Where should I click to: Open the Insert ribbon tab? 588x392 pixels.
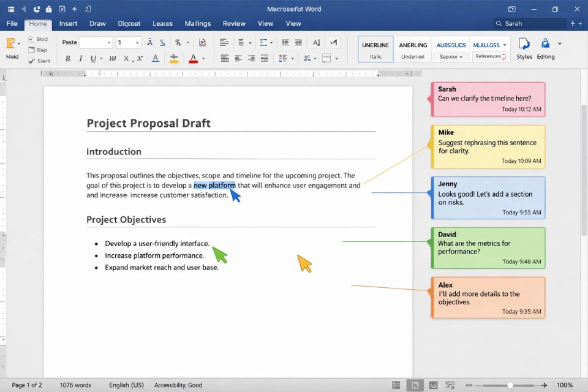coord(68,23)
